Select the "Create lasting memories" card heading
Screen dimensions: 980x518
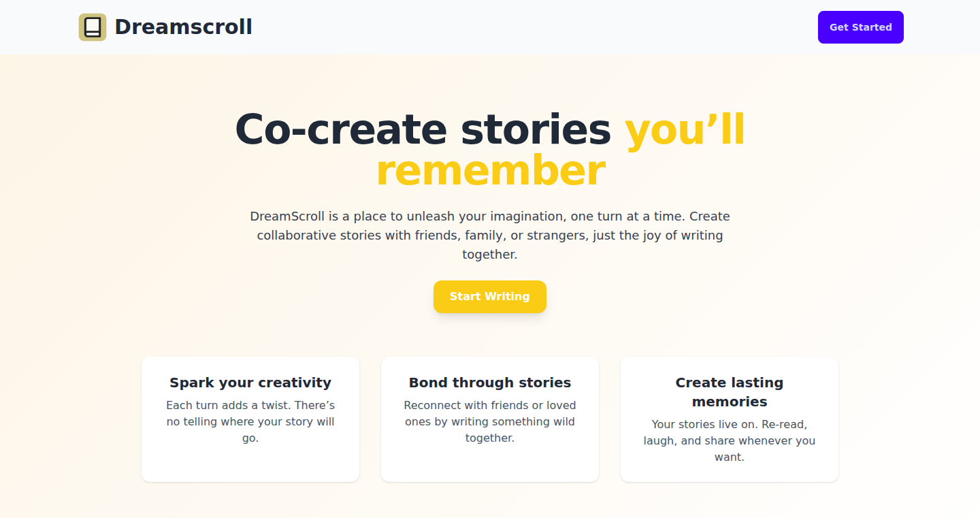(x=730, y=392)
